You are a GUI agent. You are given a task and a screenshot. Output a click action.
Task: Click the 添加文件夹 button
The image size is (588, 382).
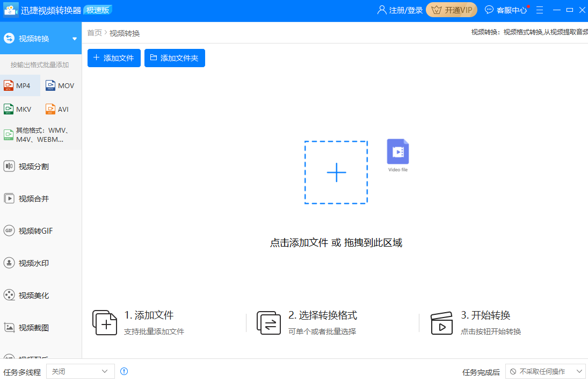pyautogui.click(x=175, y=58)
